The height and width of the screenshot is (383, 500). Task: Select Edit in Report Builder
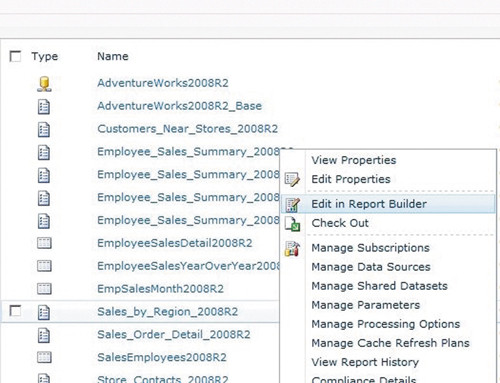[x=388, y=204]
